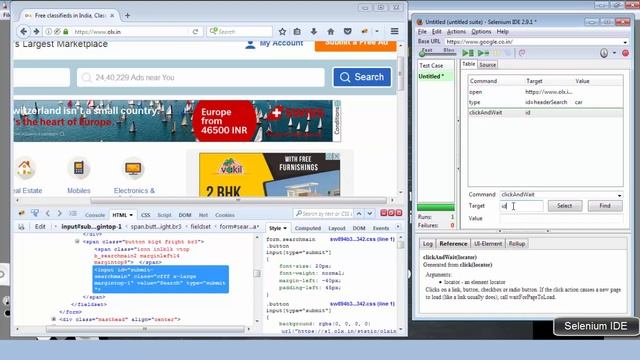
Task: Open Firebug Cookies tab
Action: point(225,215)
